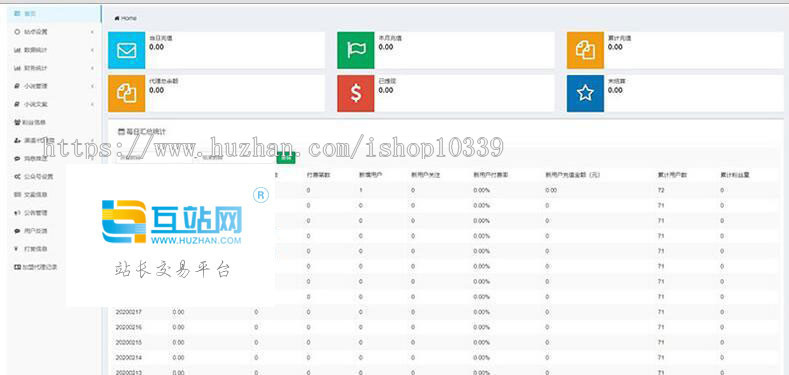The width and height of the screenshot is (789, 375).
Task: Click the 累计用户数 column header
Action: (673, 175)
